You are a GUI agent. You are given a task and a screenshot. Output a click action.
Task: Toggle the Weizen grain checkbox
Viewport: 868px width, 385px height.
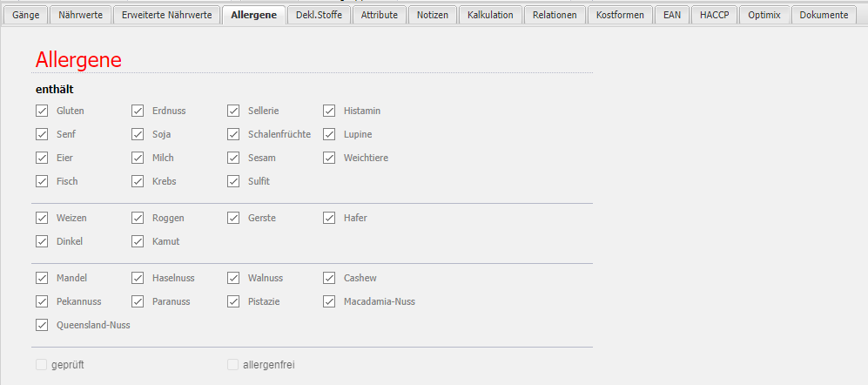pos(42,218)
